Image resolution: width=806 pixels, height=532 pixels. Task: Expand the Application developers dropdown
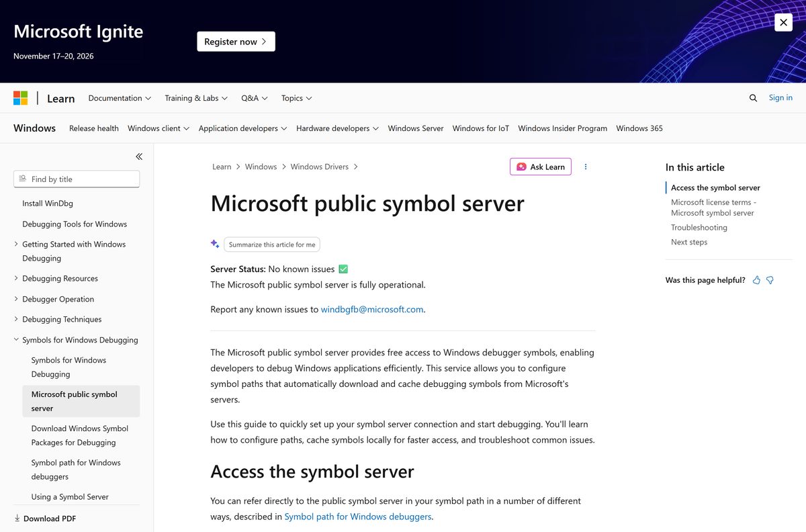point(243,128)
